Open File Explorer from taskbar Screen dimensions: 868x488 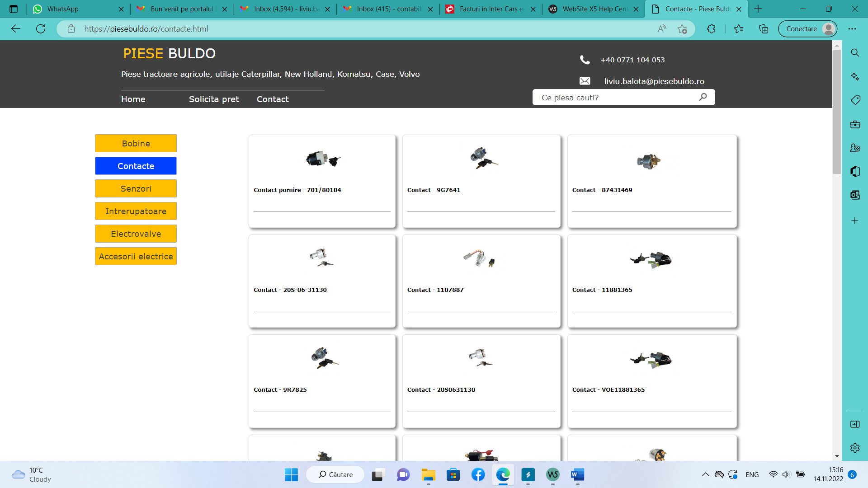428,474
